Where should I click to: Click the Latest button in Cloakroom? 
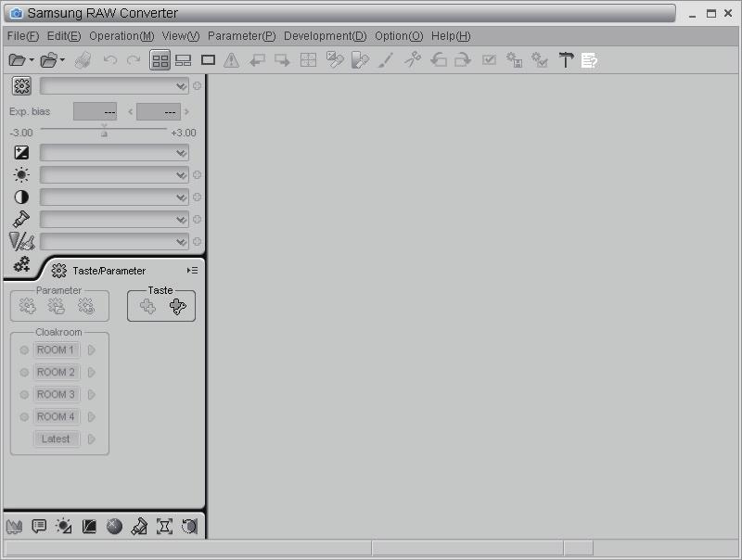pos(56,439)
